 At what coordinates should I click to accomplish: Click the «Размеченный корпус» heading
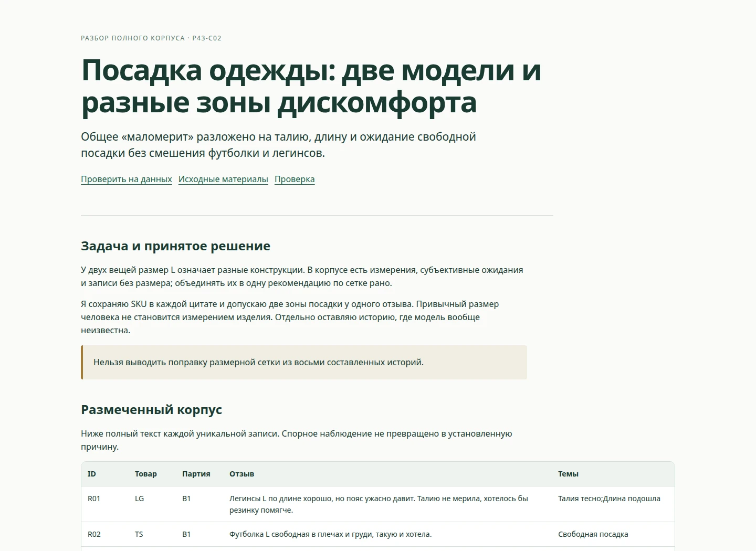pyautogui.click(x=151, y=410)
